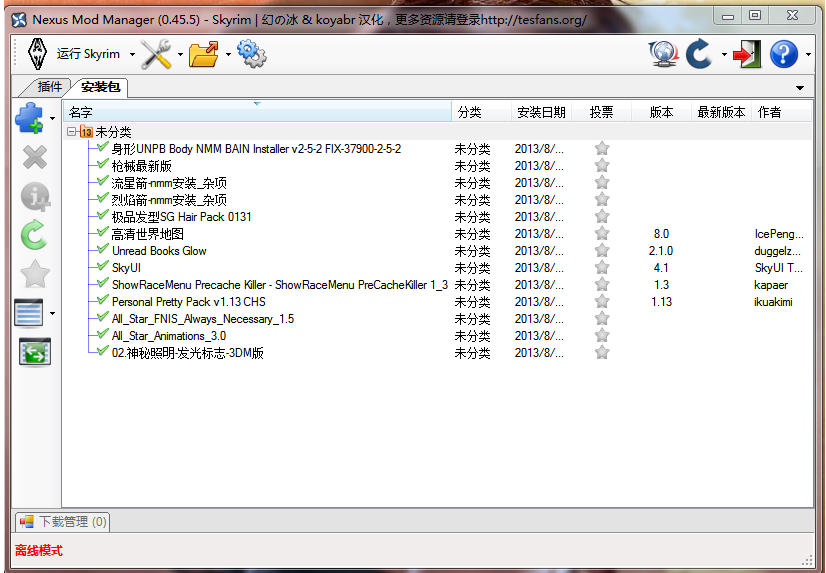Sort by the 分类 column header
Viewport: 826px width, 573px height.
click(481, 112)
